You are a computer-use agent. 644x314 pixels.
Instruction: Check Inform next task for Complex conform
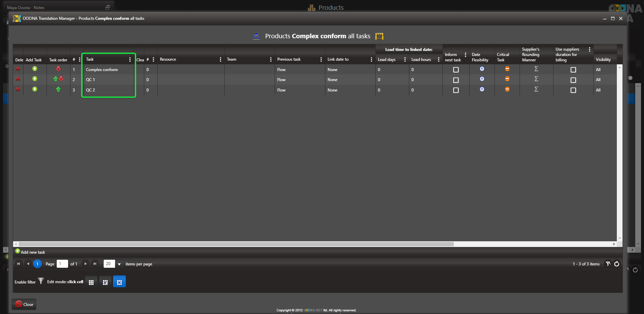456,70
